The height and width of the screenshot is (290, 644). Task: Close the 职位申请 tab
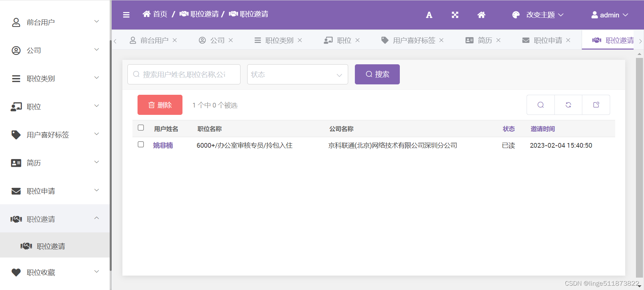(x=568, y=40)
